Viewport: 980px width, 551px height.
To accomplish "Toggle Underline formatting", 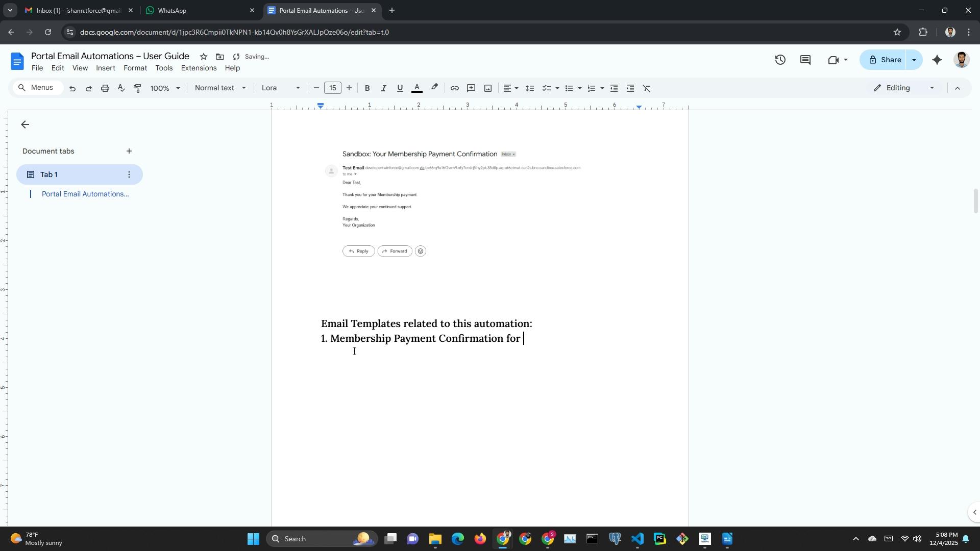I will click(400, 88).
